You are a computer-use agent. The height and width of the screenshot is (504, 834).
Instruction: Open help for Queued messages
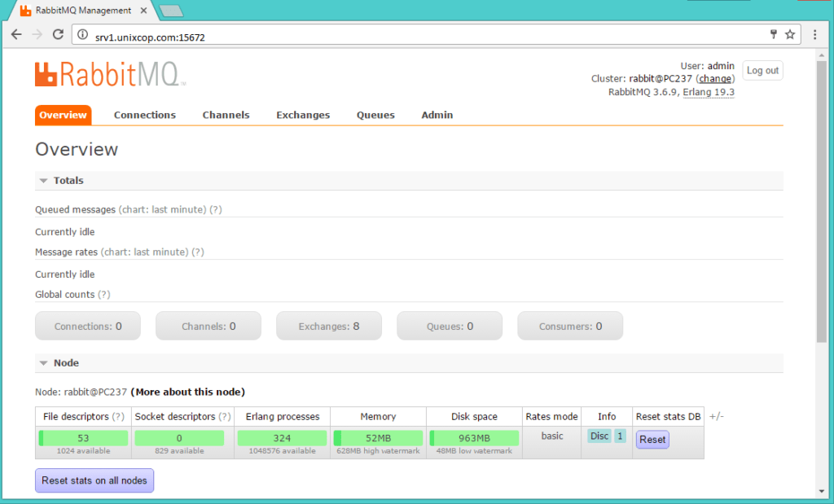215,209
